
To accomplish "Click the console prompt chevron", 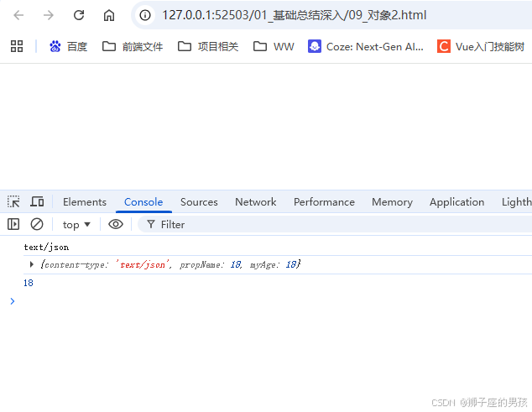I will tap(13, 301).
